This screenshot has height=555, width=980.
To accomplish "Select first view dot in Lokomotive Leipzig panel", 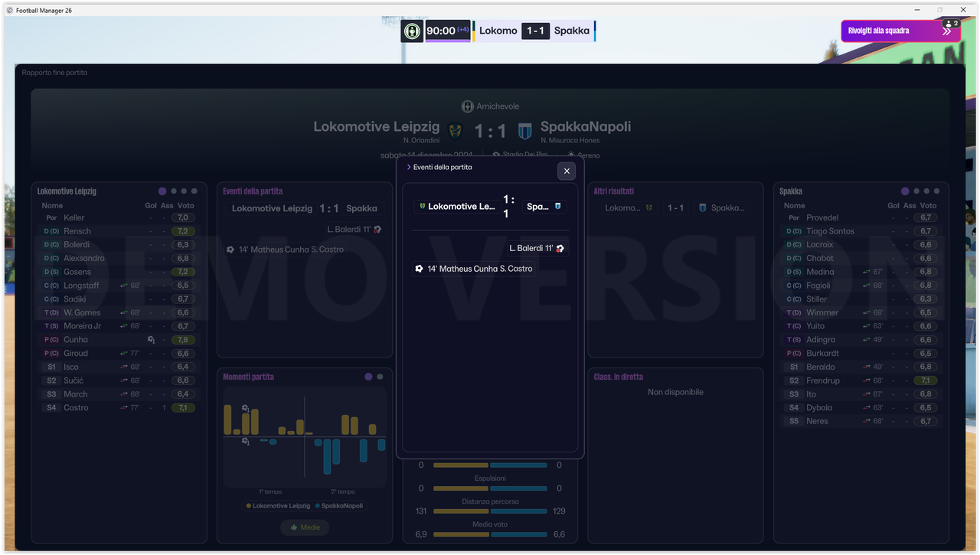I will (x=162, y=191).
